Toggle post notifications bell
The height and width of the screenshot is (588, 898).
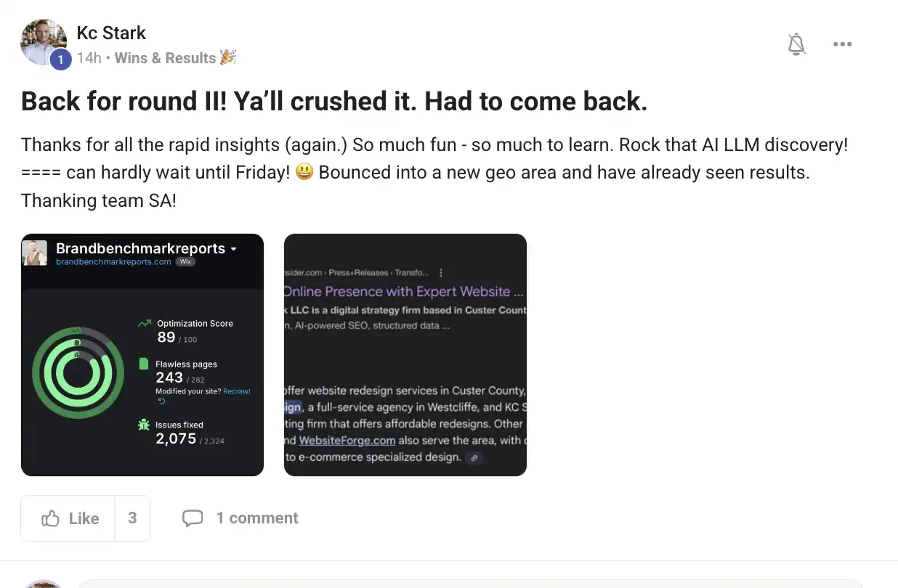pyautogui.click(x=797, y=45)
